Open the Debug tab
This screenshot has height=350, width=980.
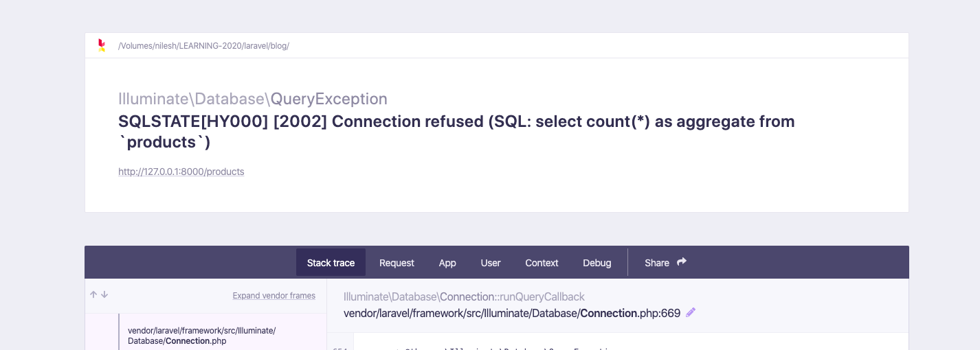point(597,263)
